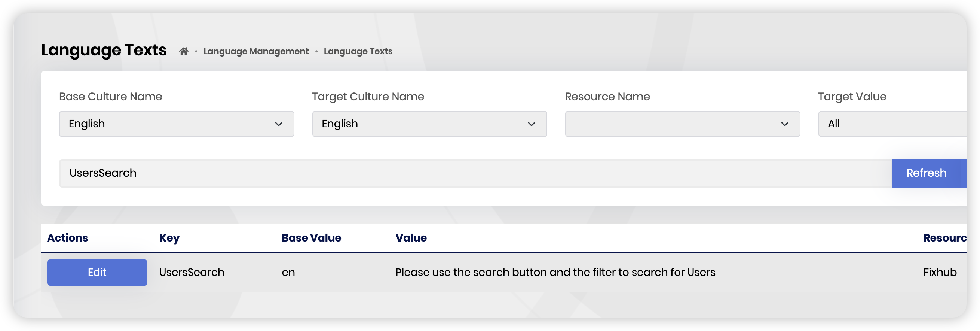Screen dimensions: 980x331
Task: Open the Target Culture Name dropdown
Action: tap(429, 124)
